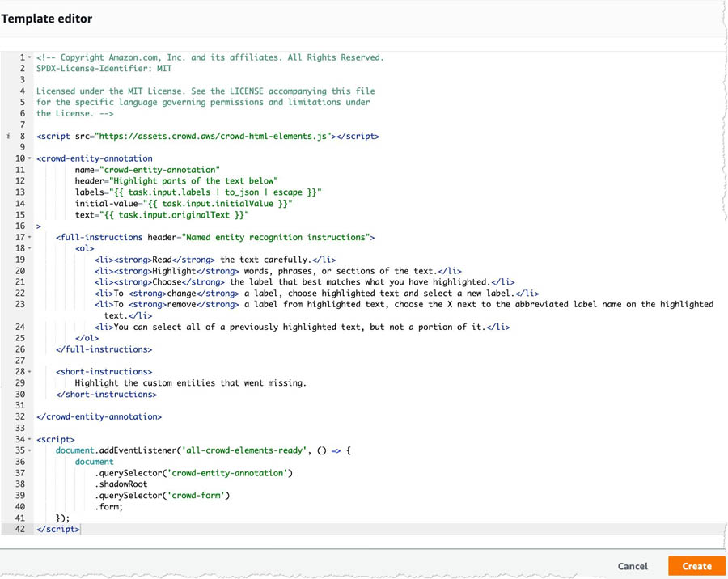This screenshot has width=728, height=579.
Task: Cancel the template editor
Action: click(633, 566)
